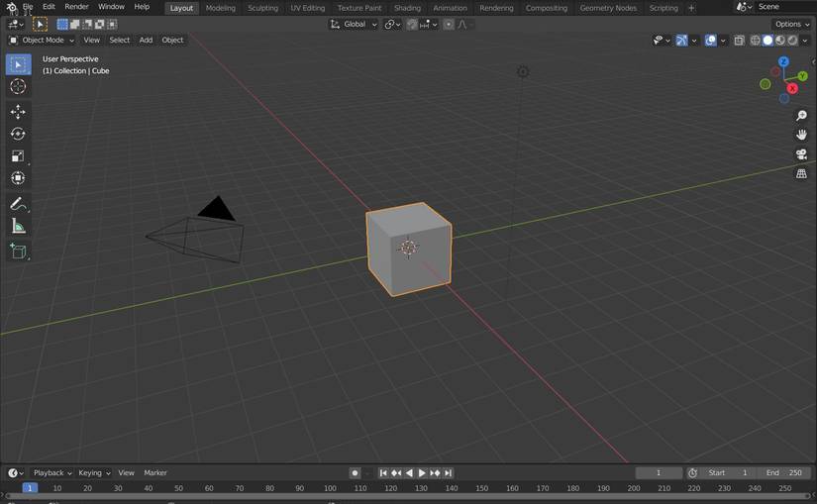The height and width of the screenshot is (504, 817).
Task: Switch orthographic/perspective grid icon
Action: (x=801, y=173)
